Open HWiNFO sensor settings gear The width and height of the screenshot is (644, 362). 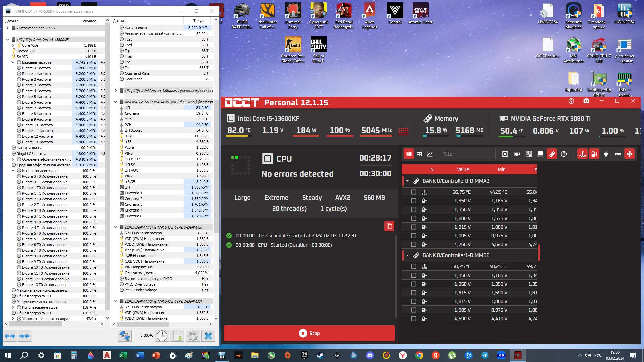pos(193,336)
